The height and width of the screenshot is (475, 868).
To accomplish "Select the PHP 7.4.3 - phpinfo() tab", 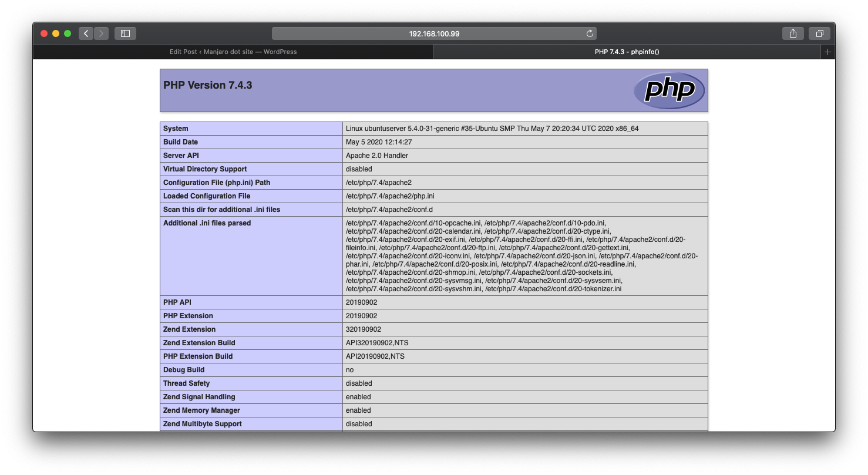I will click(x=627, y=52).
